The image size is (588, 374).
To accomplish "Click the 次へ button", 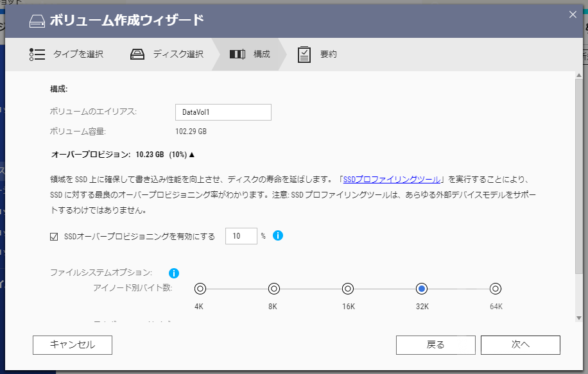I will [x=521, y=344].
